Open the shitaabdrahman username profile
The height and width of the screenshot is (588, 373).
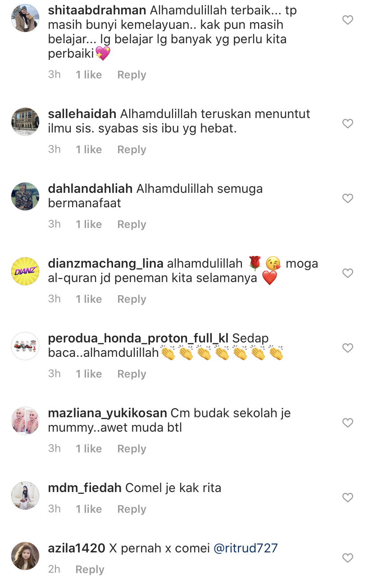(x=97, y=10)
